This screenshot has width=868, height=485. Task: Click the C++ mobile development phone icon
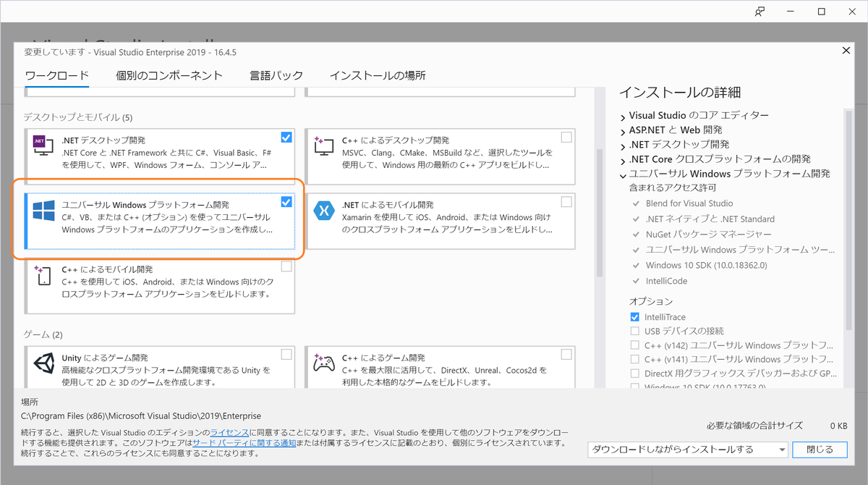coord(43,274)
